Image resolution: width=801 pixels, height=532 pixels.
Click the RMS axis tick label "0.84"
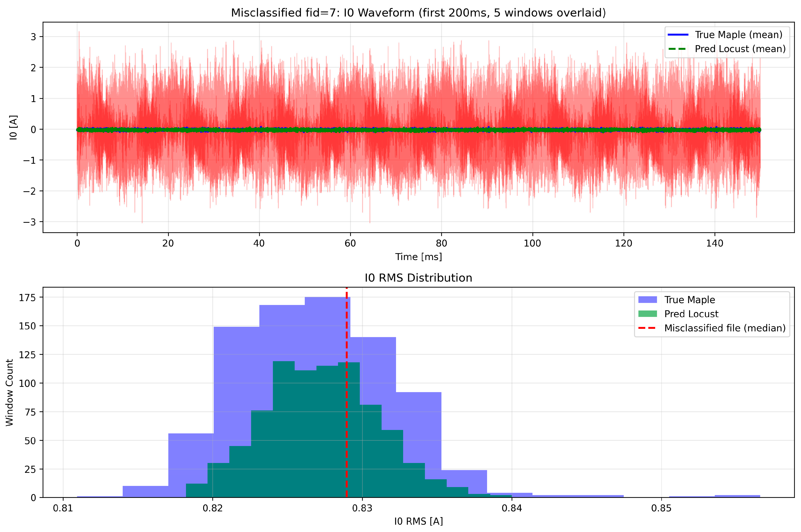[x=512, y=509]
